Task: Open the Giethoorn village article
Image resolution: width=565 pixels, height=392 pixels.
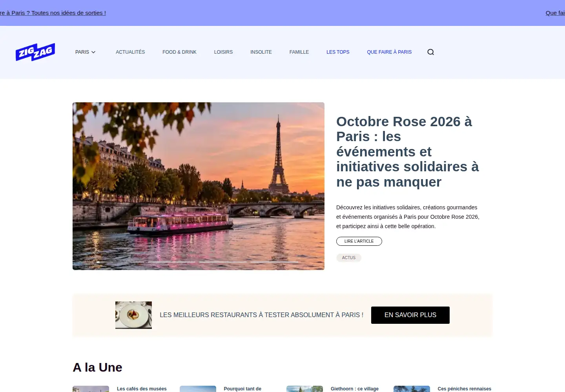Action: (355, 389)
